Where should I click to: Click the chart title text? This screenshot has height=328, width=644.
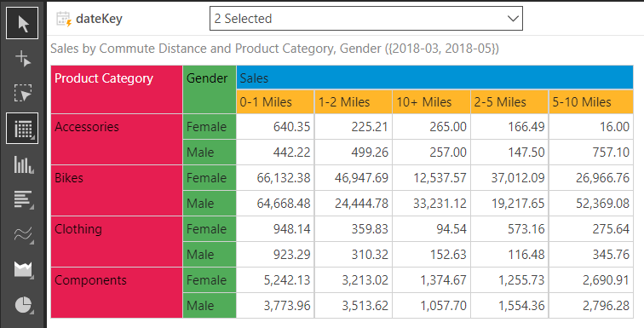(274, 49)
